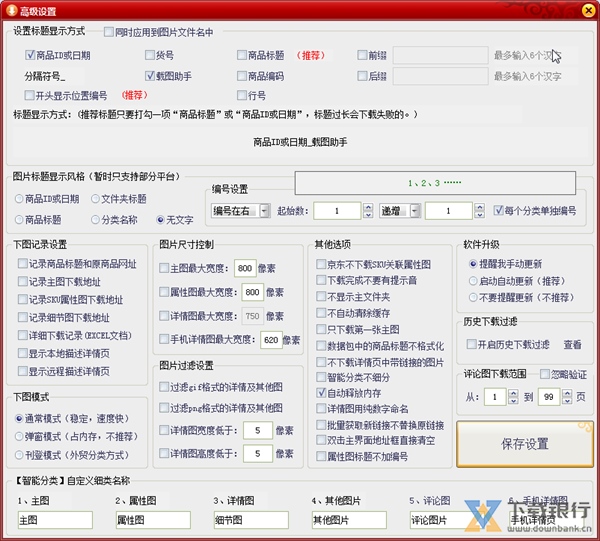This screenshot has height=541, width=600.
Task: Increase 递增 step value up arrow
Action: tap(480, 207)
